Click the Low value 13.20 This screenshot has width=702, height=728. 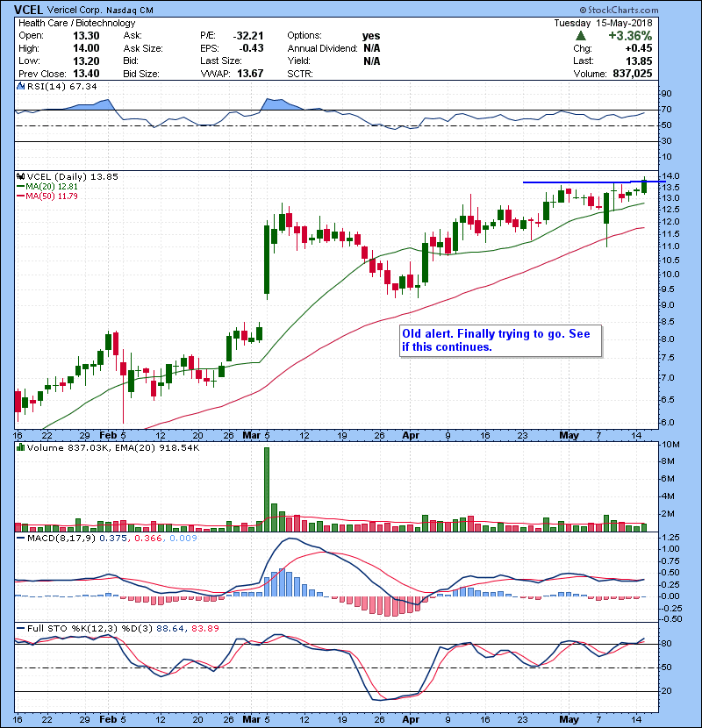(86, 61)
